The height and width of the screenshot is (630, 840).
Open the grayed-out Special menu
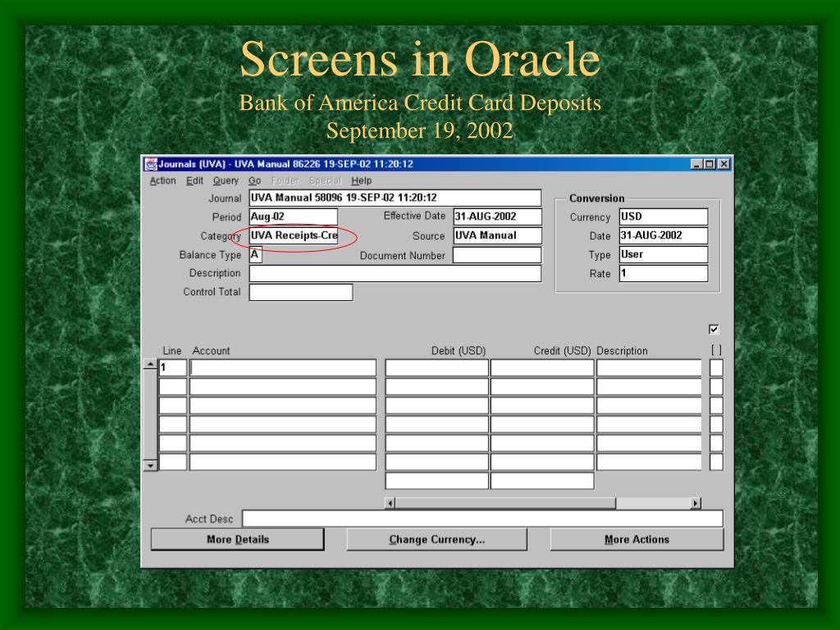pos(325,180)
